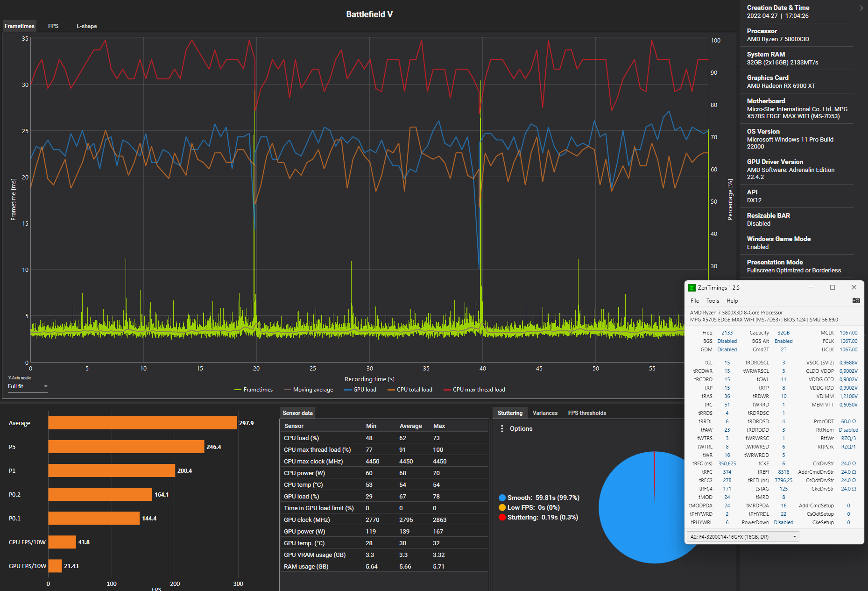Switch to the FPS graph tab
Image resolution: width=868 pixels, height=591 pixels.
tap(53, 26)
